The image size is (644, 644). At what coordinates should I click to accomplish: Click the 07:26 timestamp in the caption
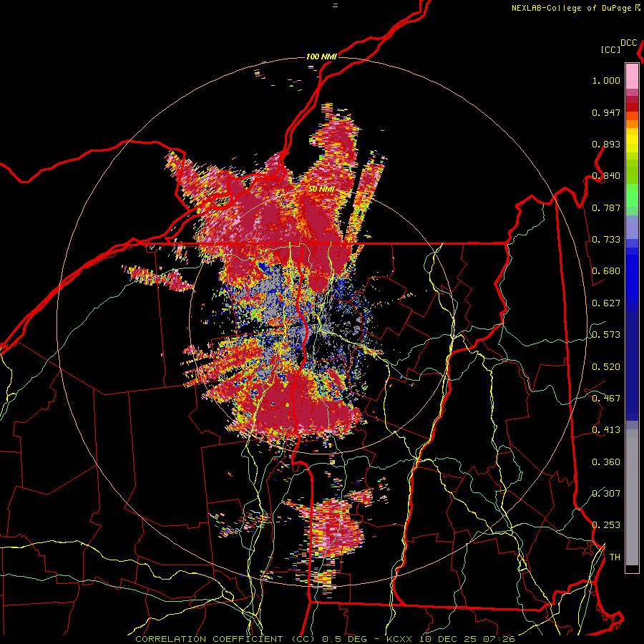pos(500,639)
